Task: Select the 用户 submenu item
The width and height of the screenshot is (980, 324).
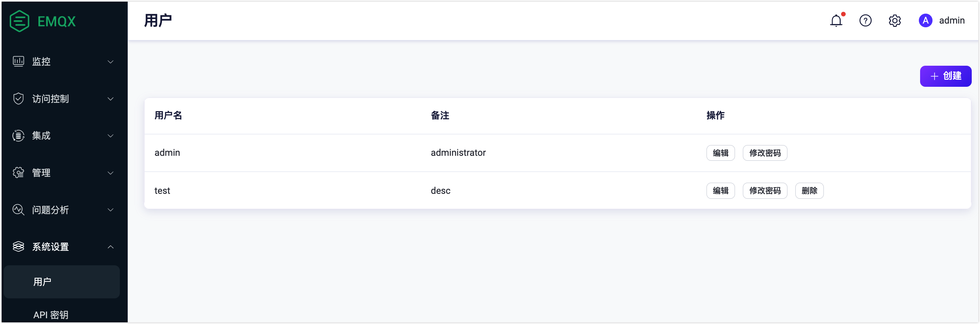Action: (x=62, y=282)
